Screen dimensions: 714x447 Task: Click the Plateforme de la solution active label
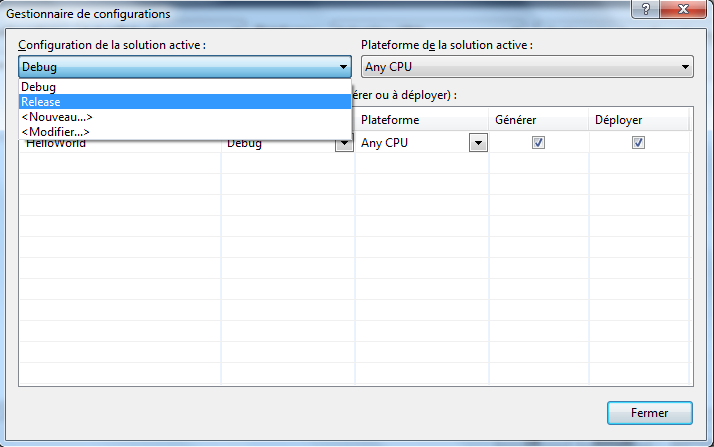click(x=446, y=45)
